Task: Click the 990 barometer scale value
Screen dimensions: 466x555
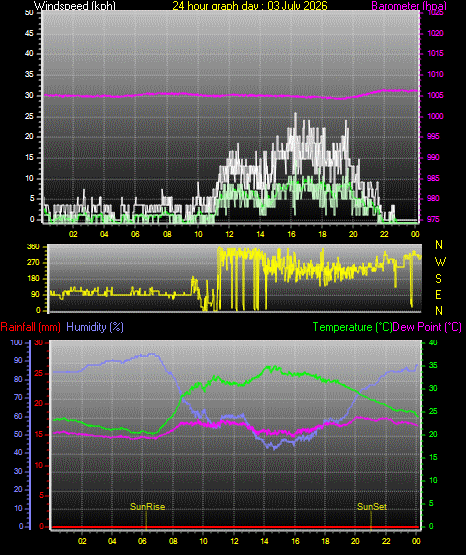Action: (433, 157)
